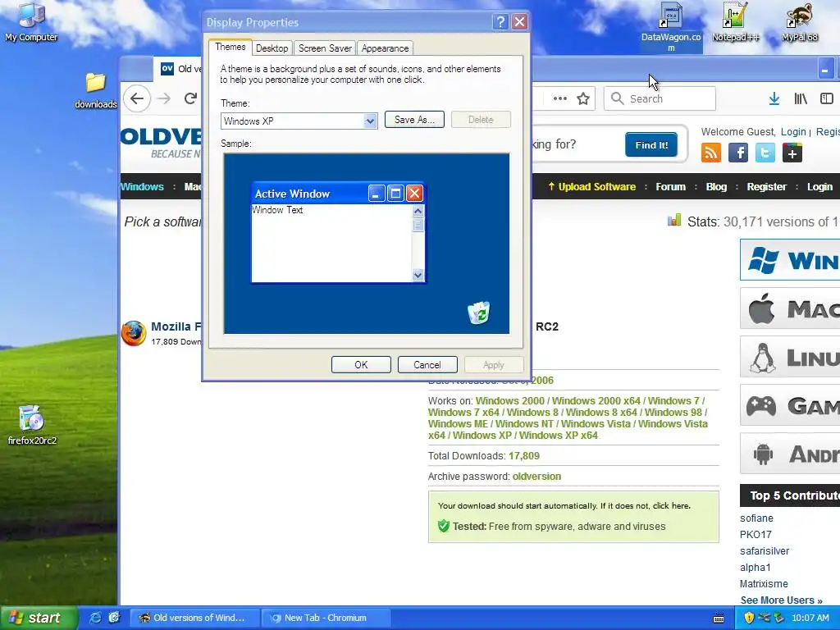The image size is (840, 630).
Task: Click the Android platform banner in sidebar
Action: pos(790,454)
